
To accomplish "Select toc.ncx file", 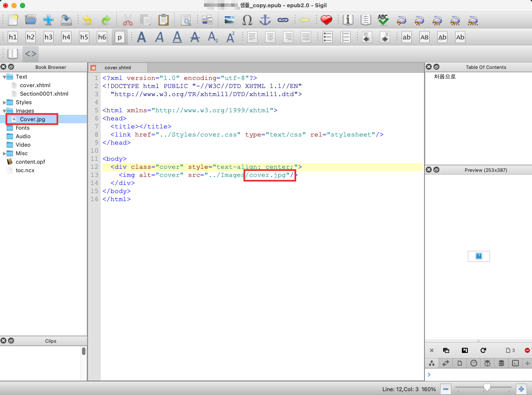I will coord(25,171).
